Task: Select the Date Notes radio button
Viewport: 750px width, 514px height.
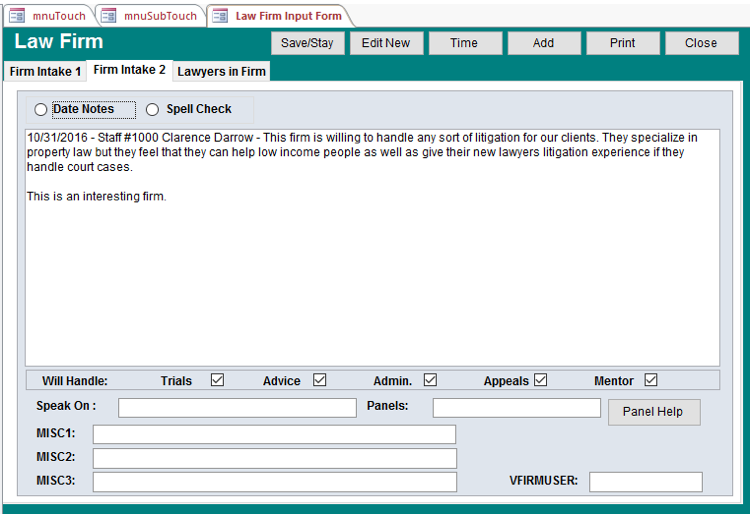Action: [x=41, y=110]
